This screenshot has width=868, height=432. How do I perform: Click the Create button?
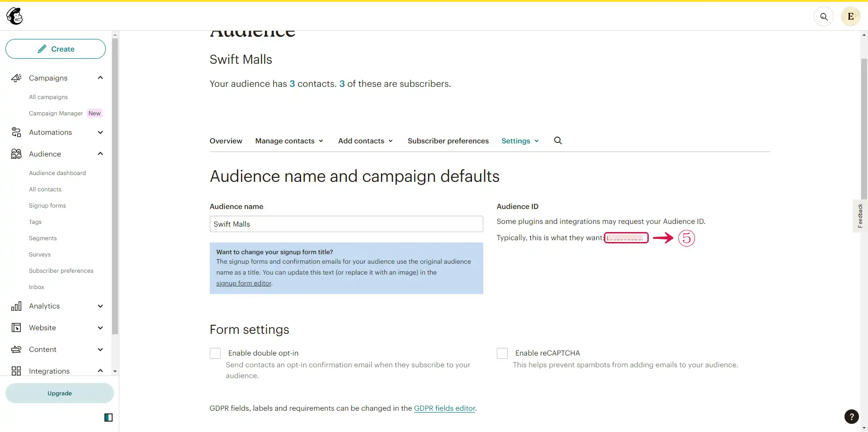[56, 49]
